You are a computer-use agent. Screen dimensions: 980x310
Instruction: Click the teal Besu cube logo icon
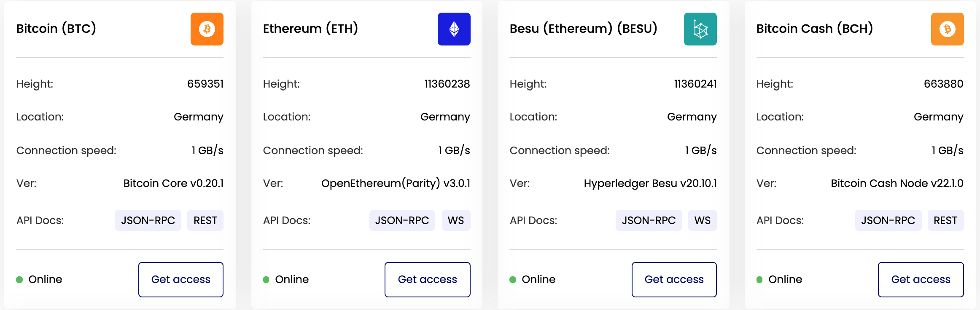[700, 29]
